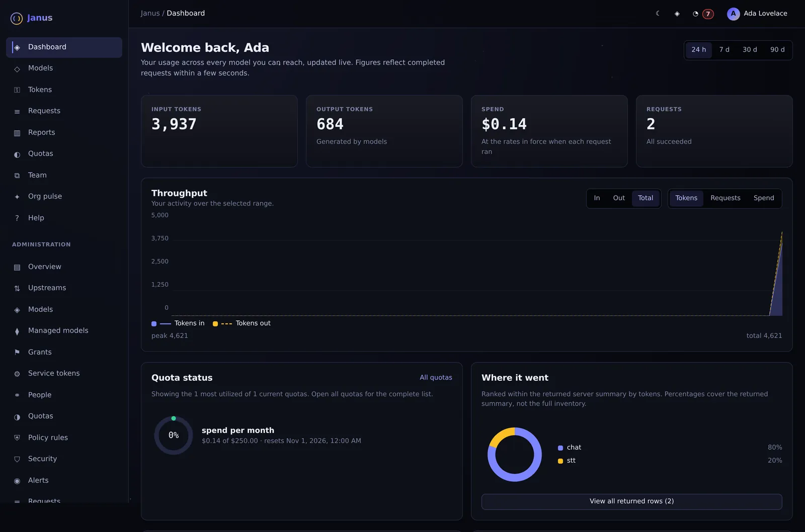Switch Throughput chart to Tokens tab
Viewport: 805px width, 532px height.
pyautogui.click(x=686, y=198)
